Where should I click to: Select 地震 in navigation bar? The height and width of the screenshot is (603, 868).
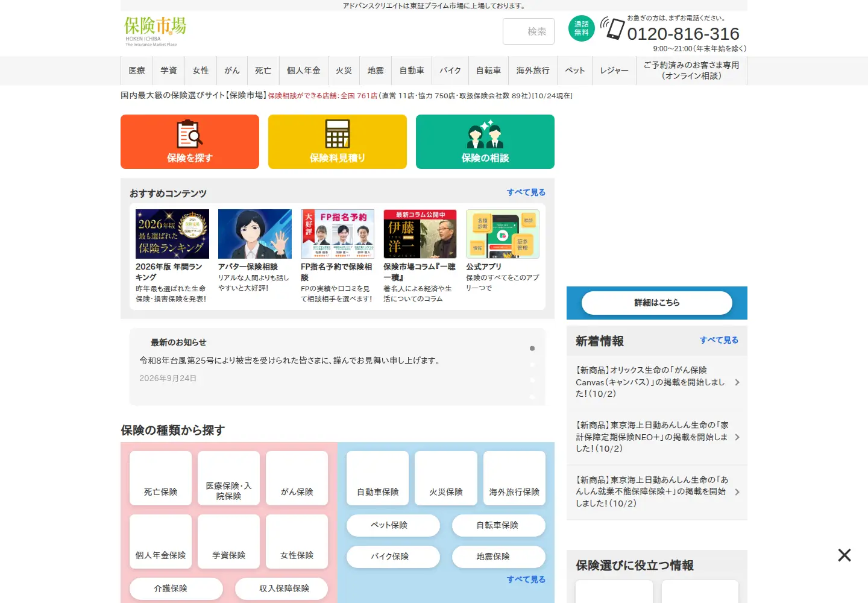[x=376, y=71]
